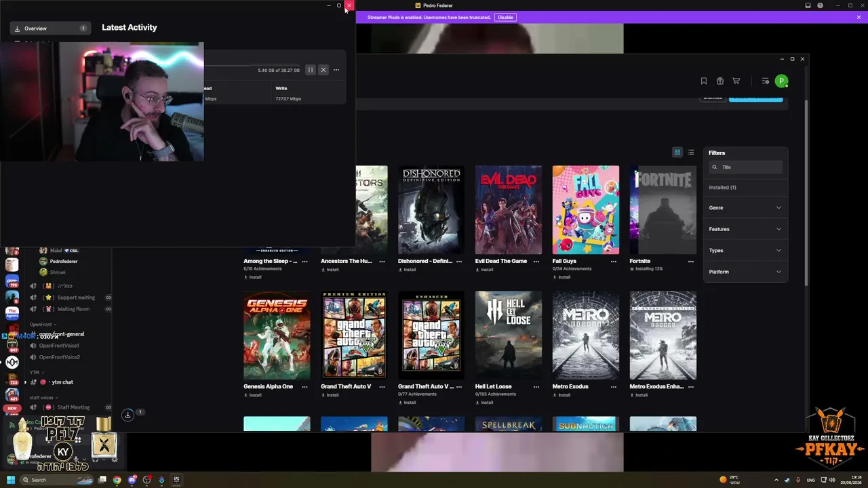Viewport: 868px width, 488px height.
Task: Open the launcher settings list icon
Action: [765, 81]
